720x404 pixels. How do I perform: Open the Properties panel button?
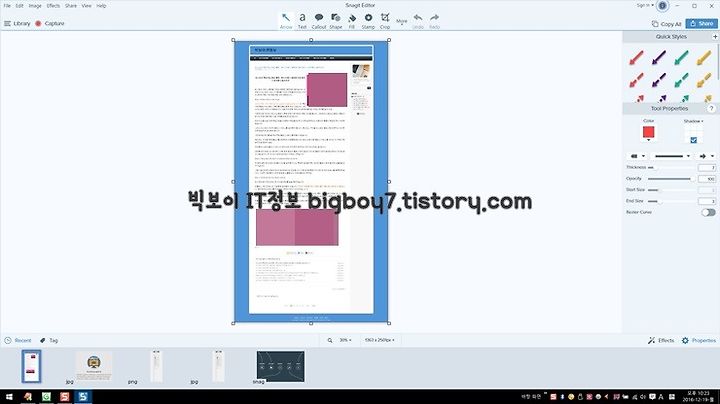coord(699,340)
